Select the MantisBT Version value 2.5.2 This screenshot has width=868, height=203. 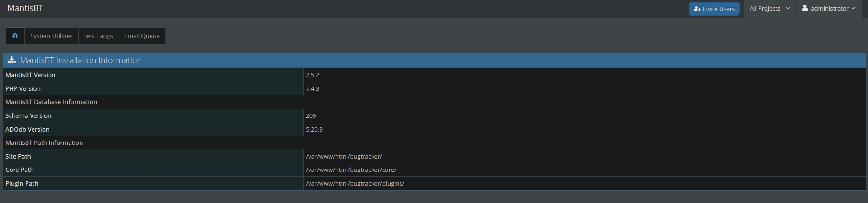312,75
